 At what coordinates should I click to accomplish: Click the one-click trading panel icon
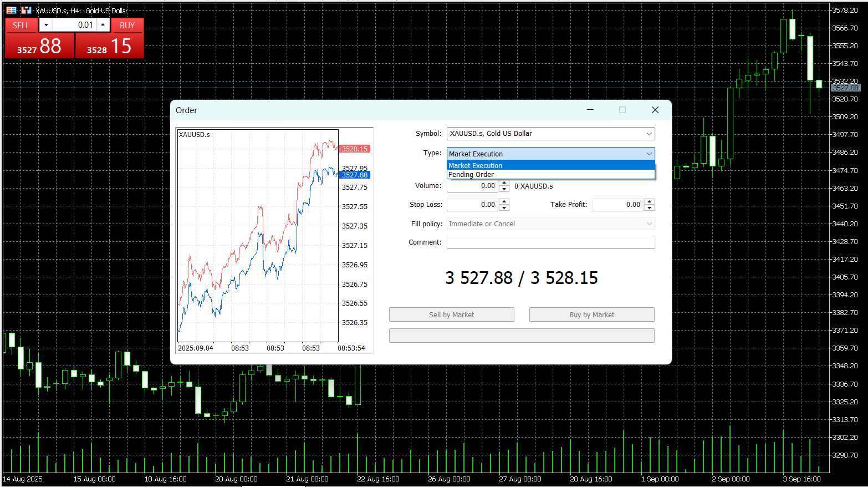(x=11, y=10)
